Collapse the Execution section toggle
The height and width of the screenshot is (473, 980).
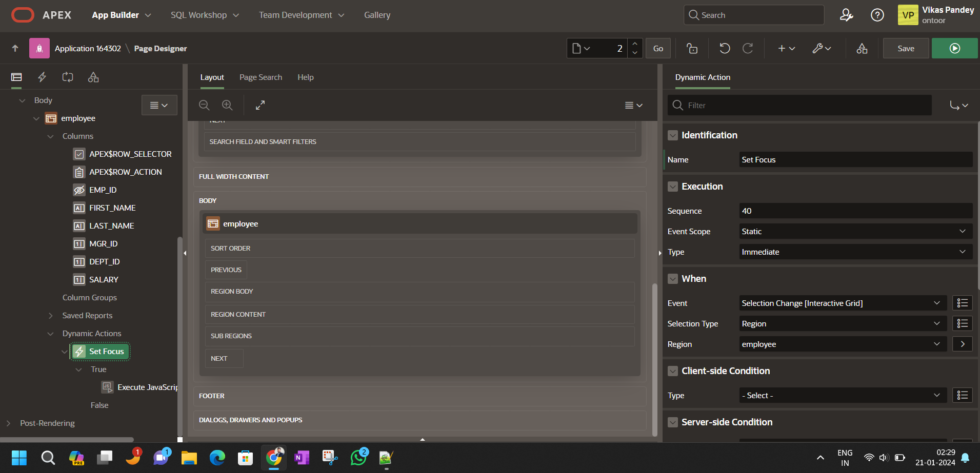point(673,187)
